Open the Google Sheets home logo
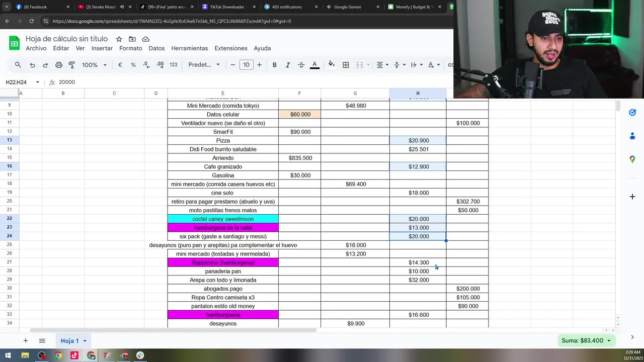Viewport: 644px width, 362px height. (x=15, y=43)
